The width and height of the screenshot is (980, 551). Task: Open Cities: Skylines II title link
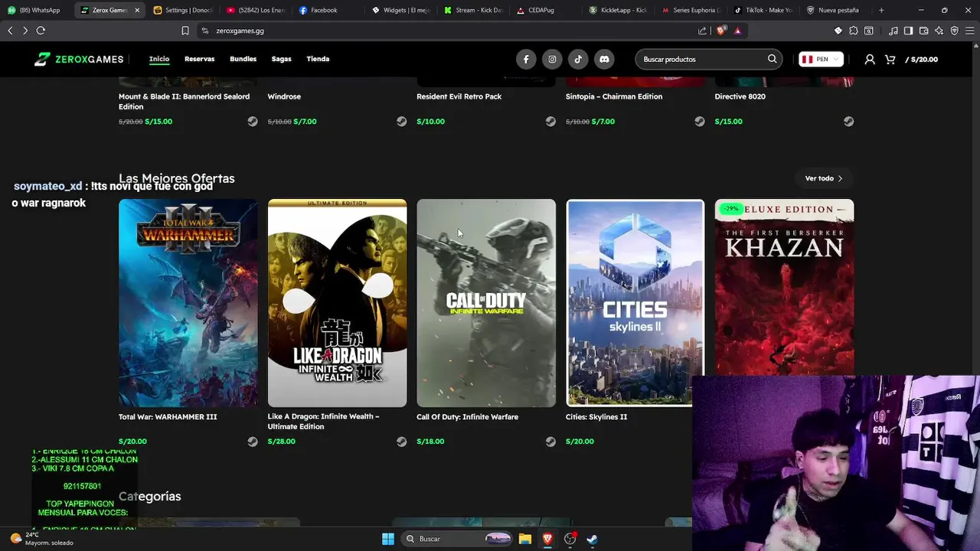pyautogui.click(x=596, y=417)
